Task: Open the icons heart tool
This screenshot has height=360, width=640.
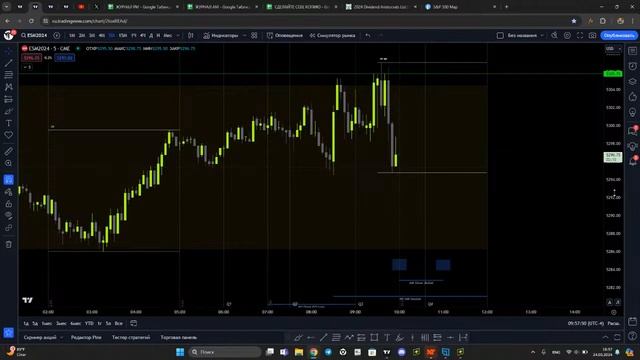Action: pos(9,135)
